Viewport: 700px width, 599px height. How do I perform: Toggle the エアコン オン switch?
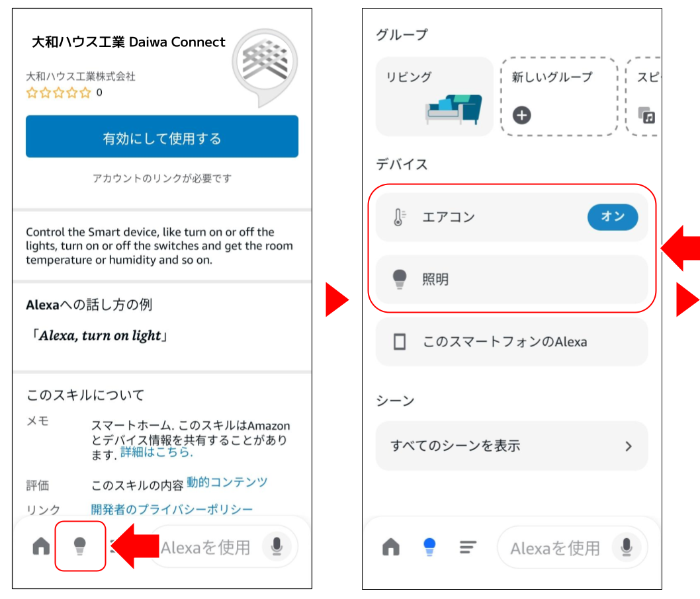click(x=613, y=218)
